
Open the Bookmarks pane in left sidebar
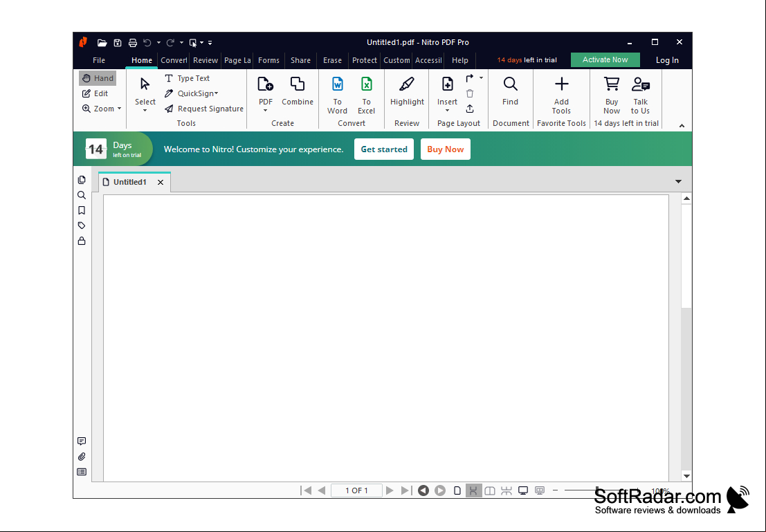tap(82, 210)
